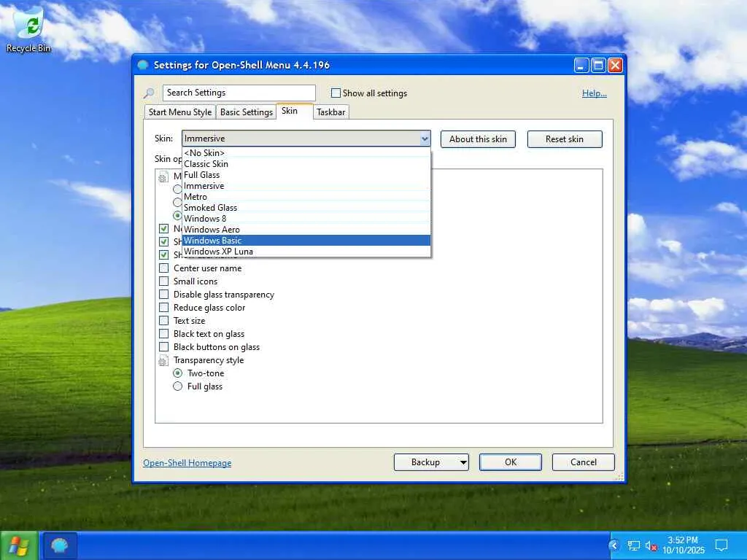
Task: Enable Show all settings checkbox
Action: click(x=336, y=93)
